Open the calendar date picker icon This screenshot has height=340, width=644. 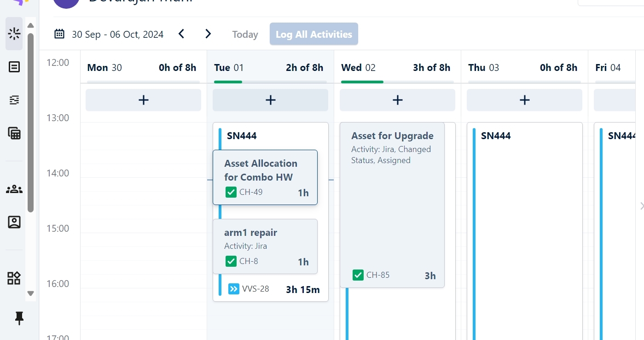click(x=59, y=34)
